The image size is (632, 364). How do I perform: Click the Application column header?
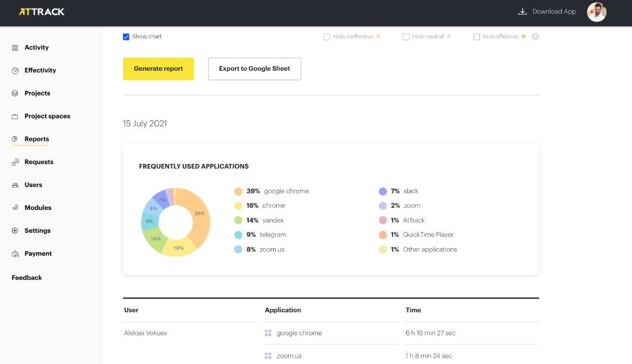tap(283, 311)
